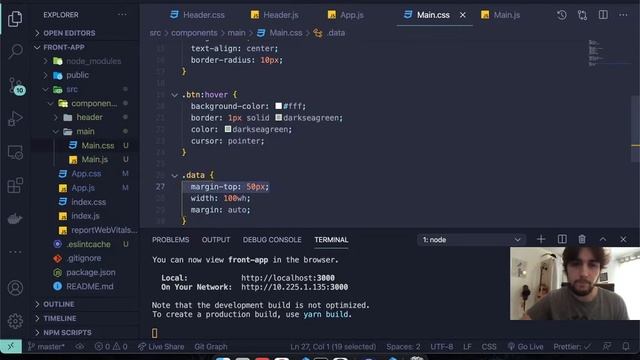Viewport: 640px width, 360px height.
Task: Open the OUTPUT panel tab
Action: coord(216,240)
